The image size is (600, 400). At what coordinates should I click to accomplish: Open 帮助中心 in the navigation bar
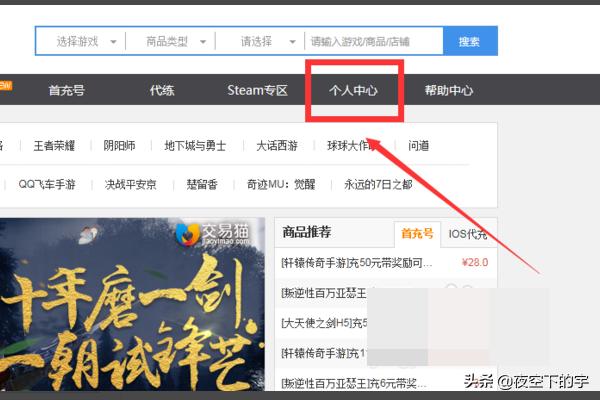[x=448, y=90]
